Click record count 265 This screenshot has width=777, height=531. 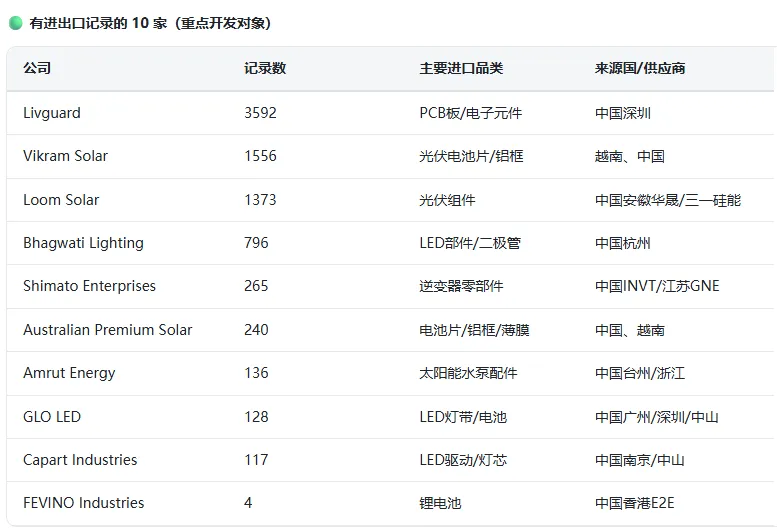[256, 286]
